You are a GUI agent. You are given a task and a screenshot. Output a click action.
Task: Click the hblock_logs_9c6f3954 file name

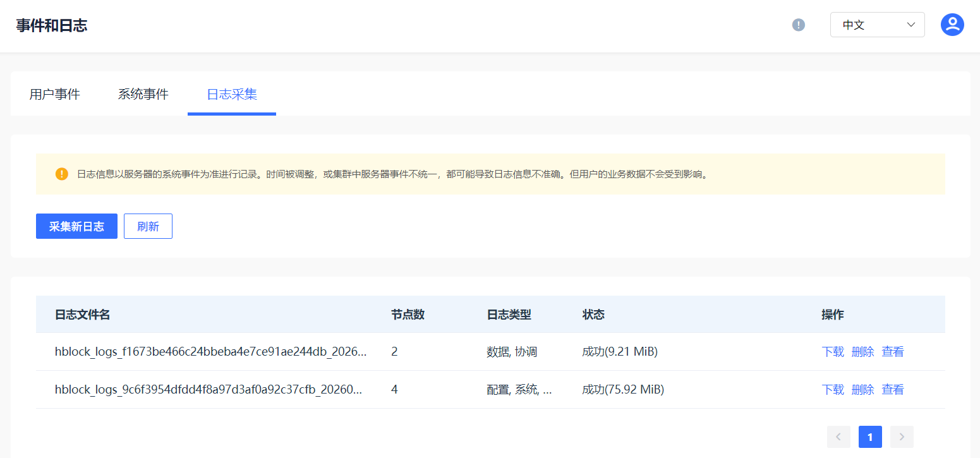pos(209,390)
